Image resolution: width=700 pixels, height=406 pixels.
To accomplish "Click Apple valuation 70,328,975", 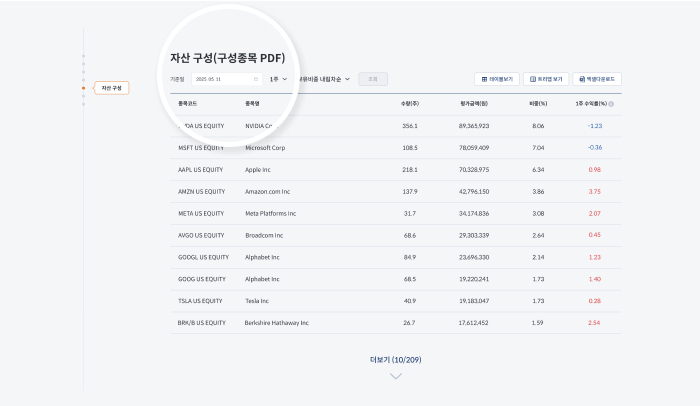I will (x=474, y=170).
